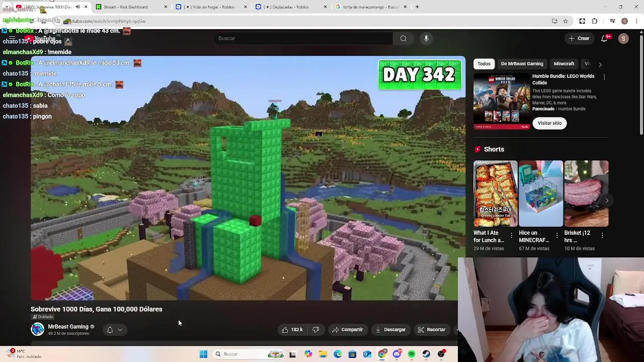Bookmark this page with the star icon
The height and width of the screenshot is (362, 644).
566,21
